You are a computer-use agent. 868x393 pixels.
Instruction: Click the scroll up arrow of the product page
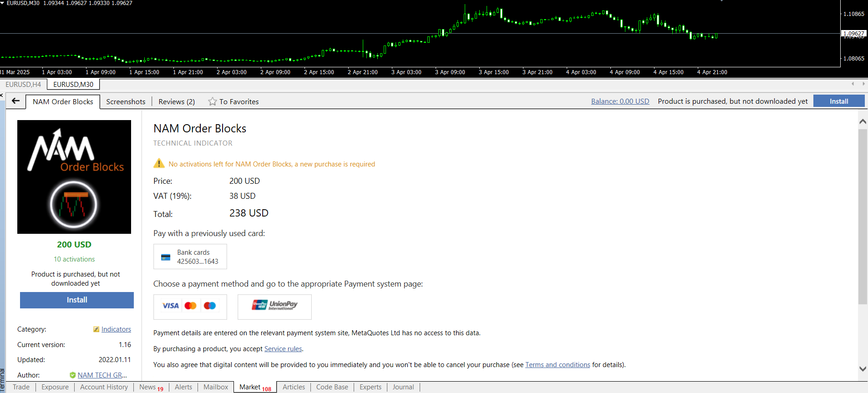(x=863, y=121)
